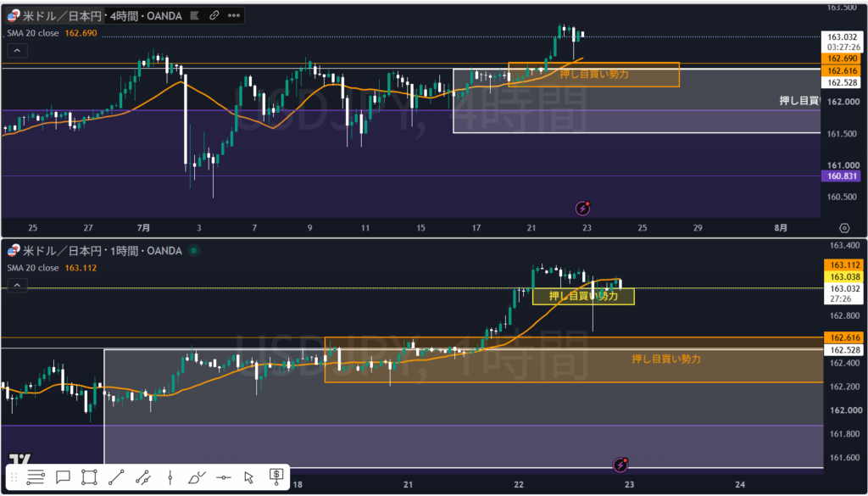
Task: Click orange 162.690 price label on 4-hour axis
Action: (843, 59)
